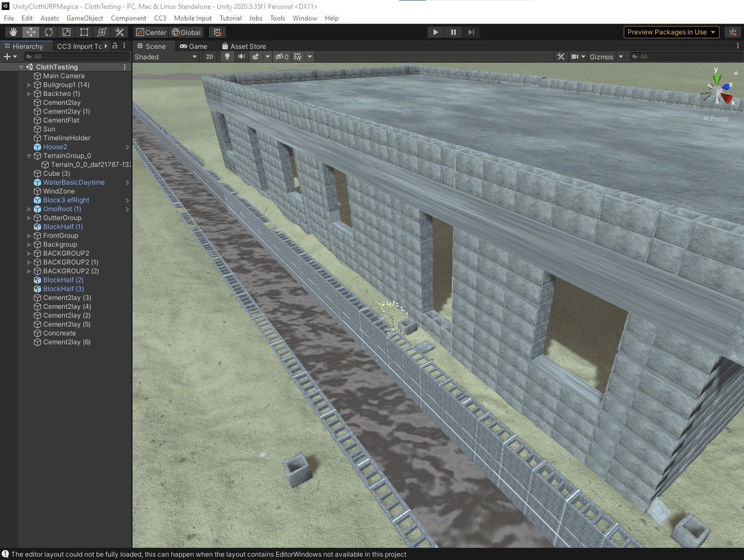
Task: Show hidden tabs arrow next to CC3 Import
Action: coord(105,46)
